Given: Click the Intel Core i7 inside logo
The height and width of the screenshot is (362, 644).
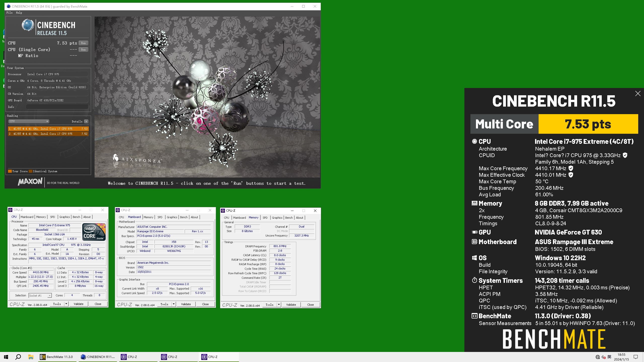Looking at the screenshot, I should point(94,232).
